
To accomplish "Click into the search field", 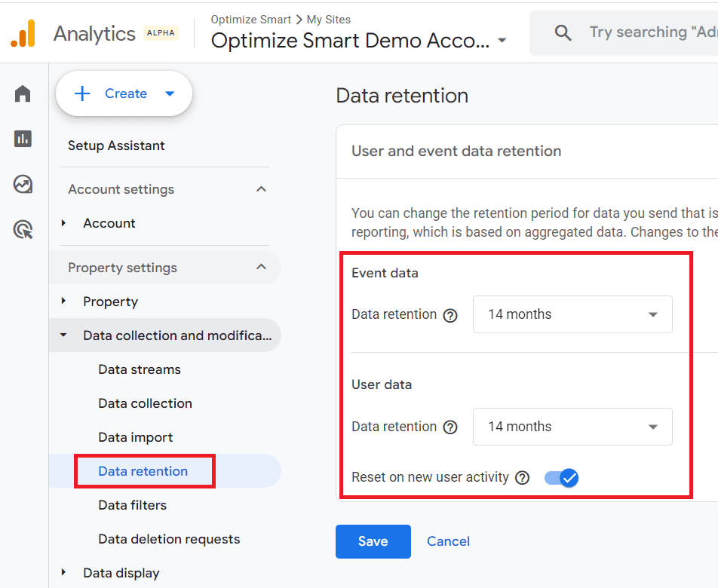I will [649, 32].
